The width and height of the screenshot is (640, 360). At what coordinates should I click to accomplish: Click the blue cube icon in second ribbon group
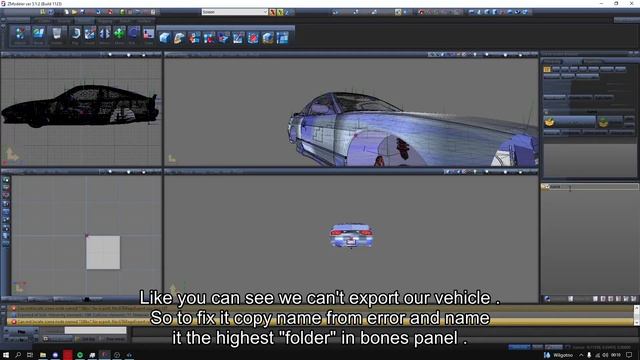coord(164,38)
